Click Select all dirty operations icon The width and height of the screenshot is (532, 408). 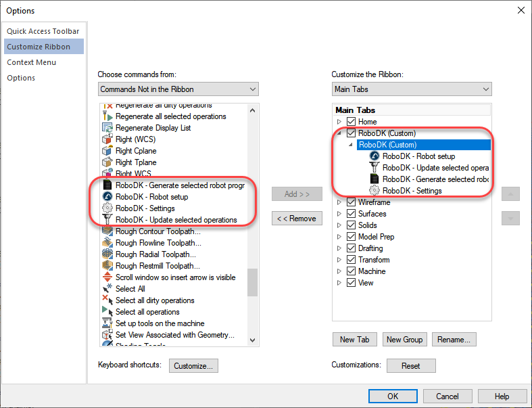point(107,300)
